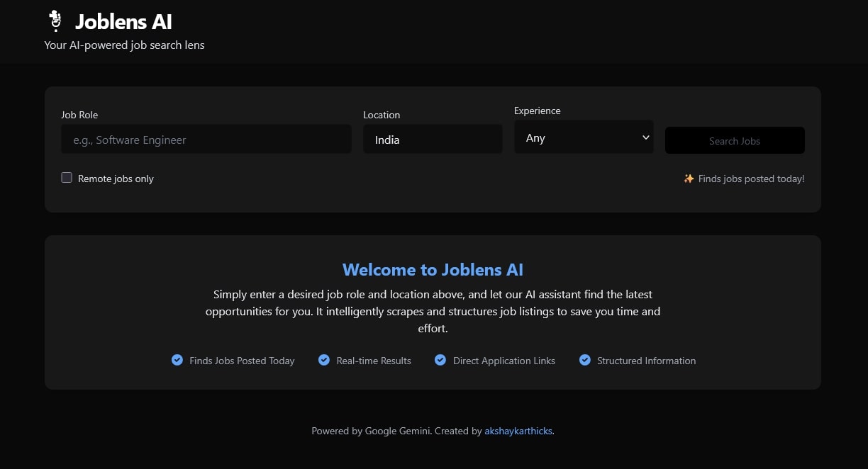
Task: Open the akshaykarthicks creator link
Action: (518, 431)
